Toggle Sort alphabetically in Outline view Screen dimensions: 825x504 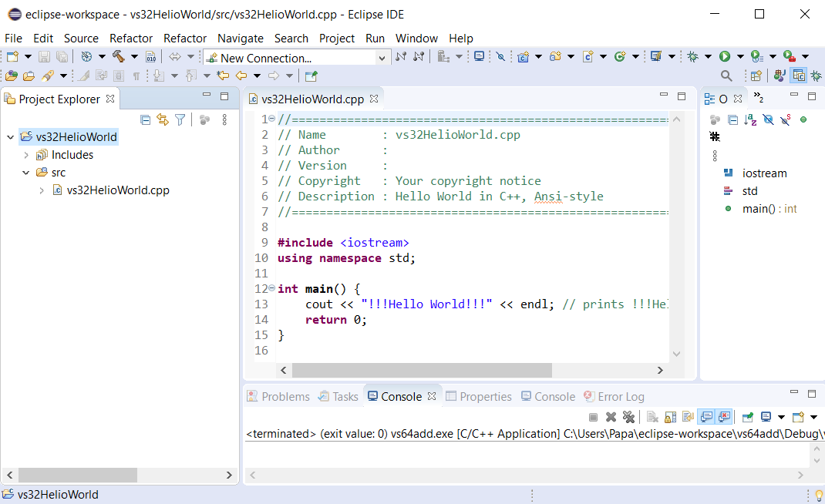coord(750,120)
